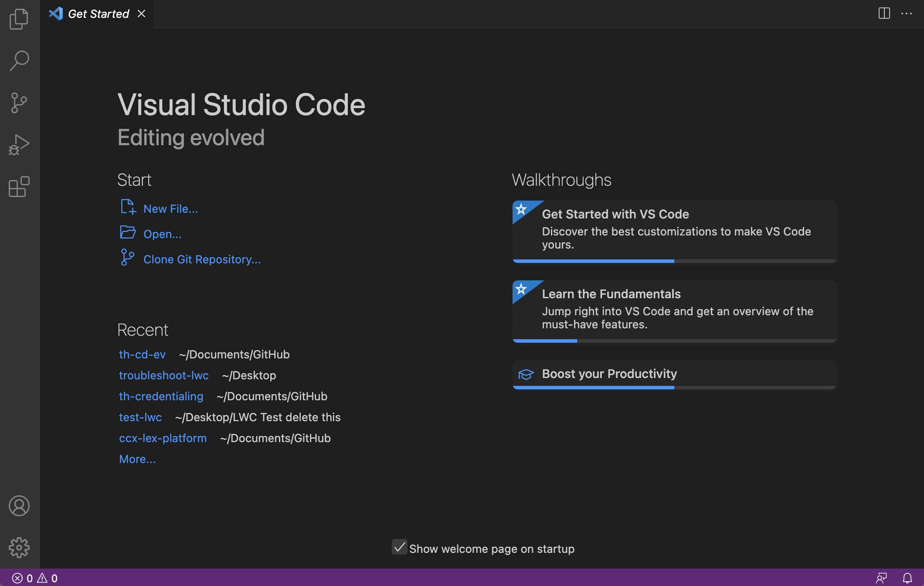Open the Search view
Screen dimensions: 924x586
point(19,60)
